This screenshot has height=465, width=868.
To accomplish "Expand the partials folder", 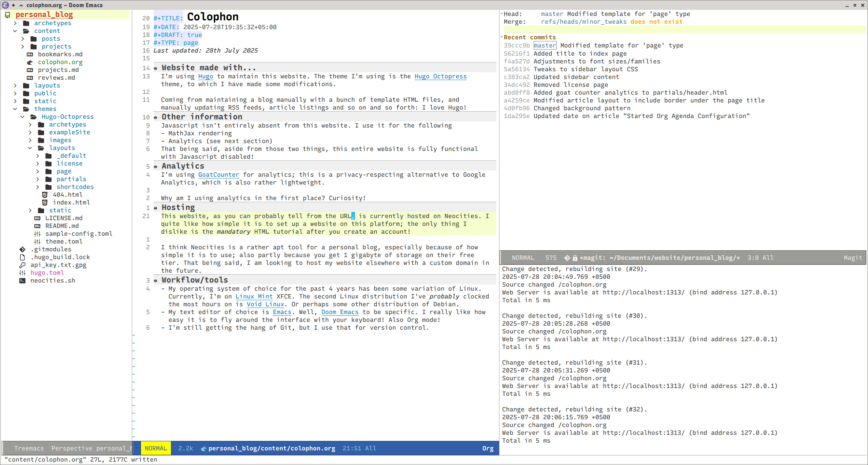I will [x=38, y=179].
